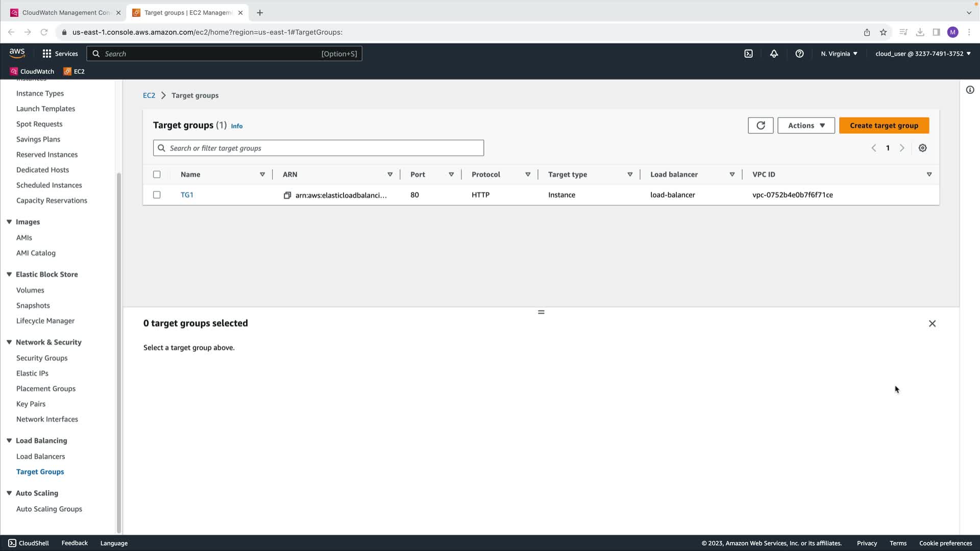Open the table preferences gear icon
This screenshot has width=980, height=551.
point(922,148)
